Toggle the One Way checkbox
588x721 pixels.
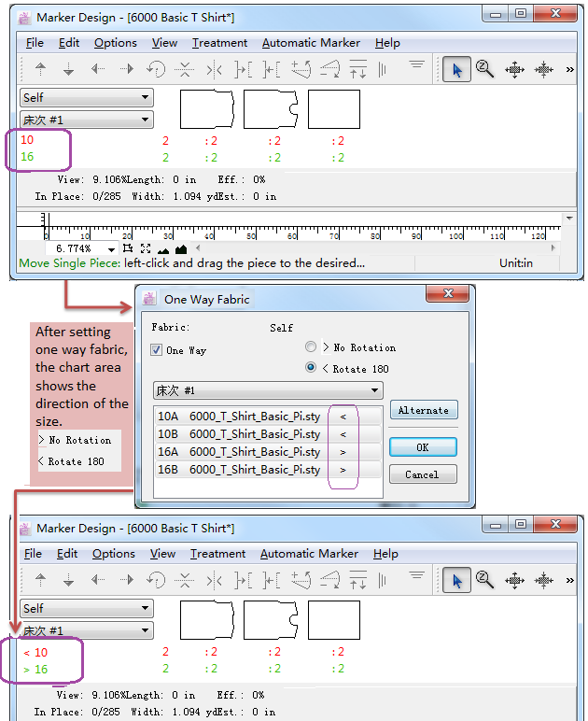(x=158, y=350)
